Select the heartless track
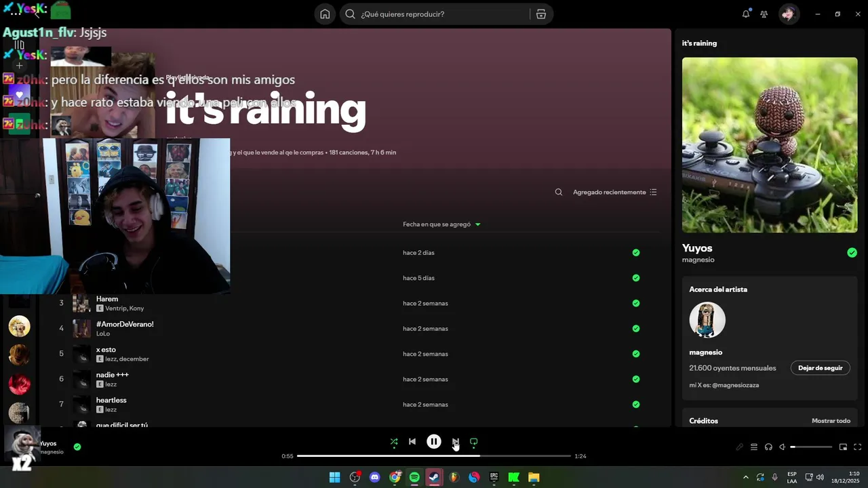This screenshot has height=488, width=868. point(111,401)
